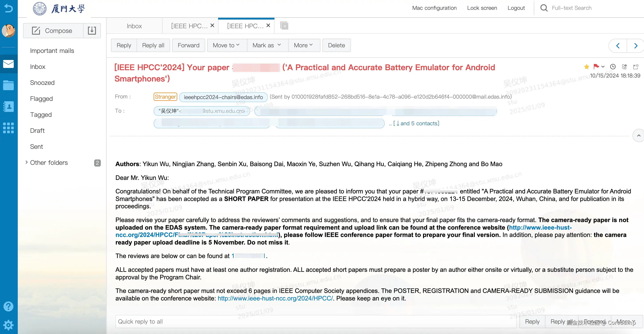Click the back arrow icon at top left
Image resolution: width=644 pixels, height=334 pixels.
(x=8, y=8)
